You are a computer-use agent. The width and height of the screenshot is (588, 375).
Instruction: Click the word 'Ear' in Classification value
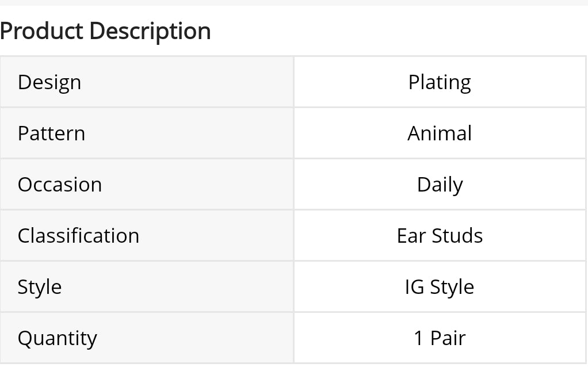tap(408, 236)
